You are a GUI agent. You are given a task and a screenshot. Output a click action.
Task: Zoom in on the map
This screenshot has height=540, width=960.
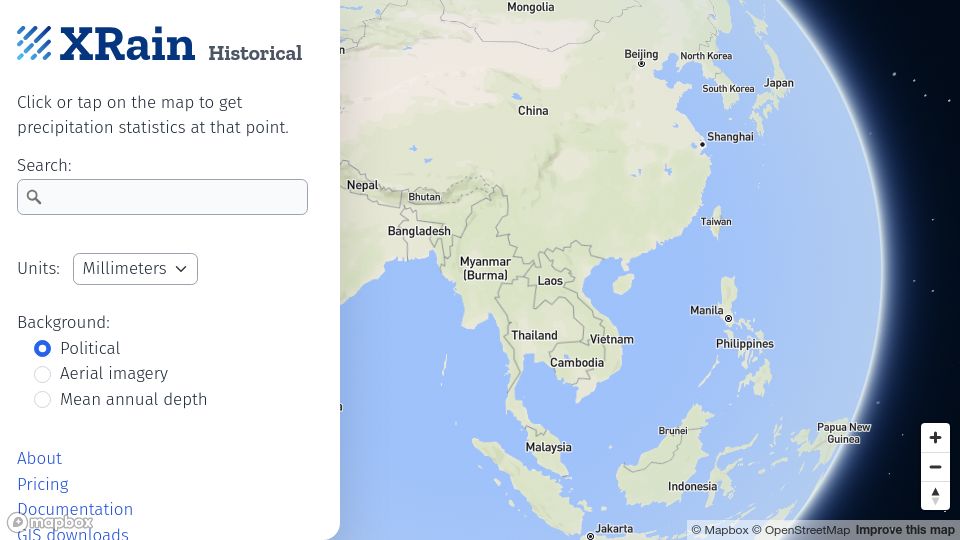935,438
